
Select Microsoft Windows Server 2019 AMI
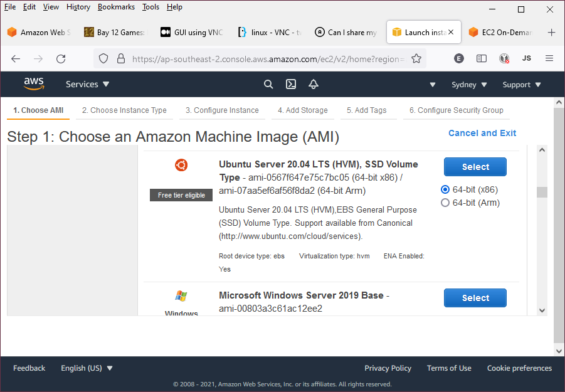[475, 298]
